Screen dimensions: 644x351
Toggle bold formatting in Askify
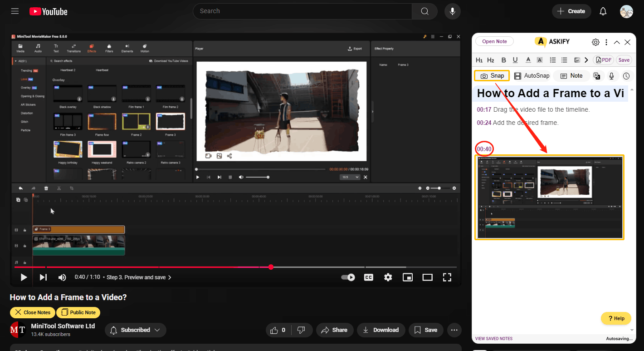503,60
